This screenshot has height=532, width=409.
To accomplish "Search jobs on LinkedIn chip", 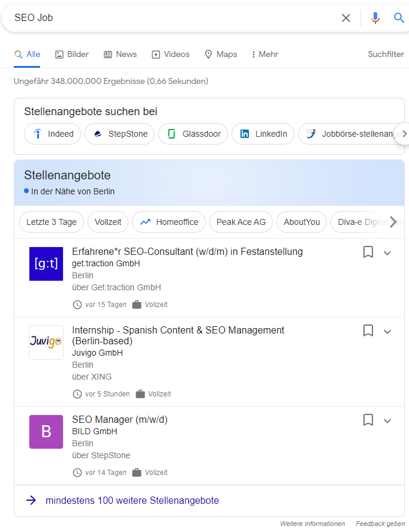I will click(x=263, y=134).
